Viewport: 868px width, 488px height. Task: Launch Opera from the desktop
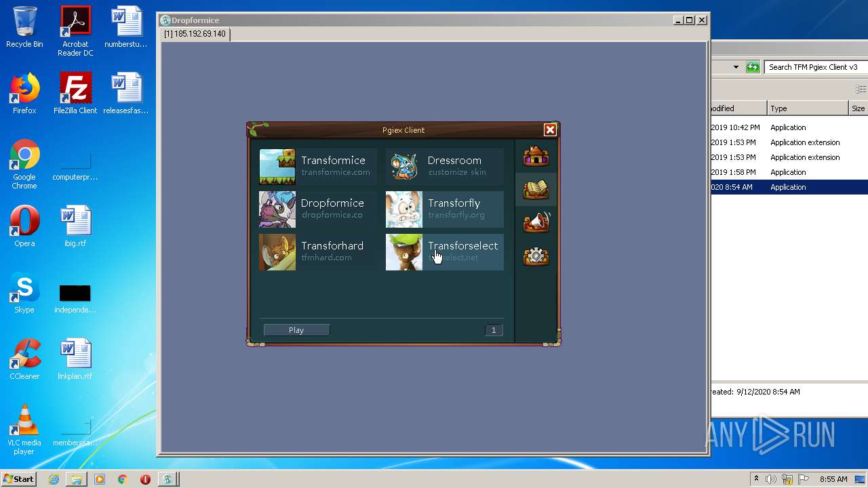point(24,226)
